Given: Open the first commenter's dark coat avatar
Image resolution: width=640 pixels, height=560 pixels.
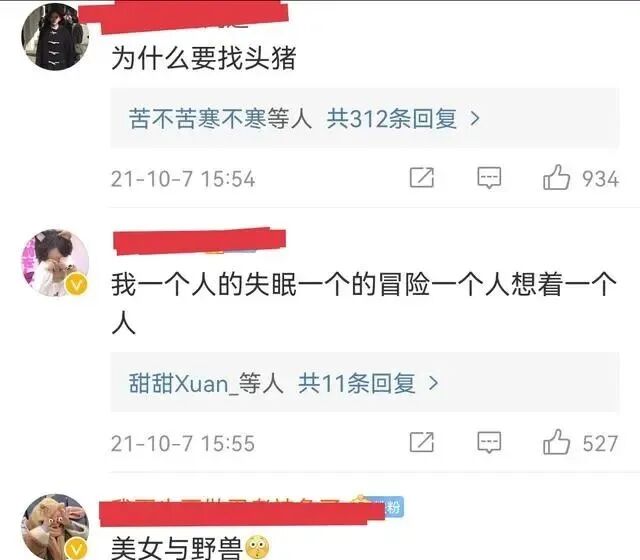Looking at the screenshot, I should 55,37.
